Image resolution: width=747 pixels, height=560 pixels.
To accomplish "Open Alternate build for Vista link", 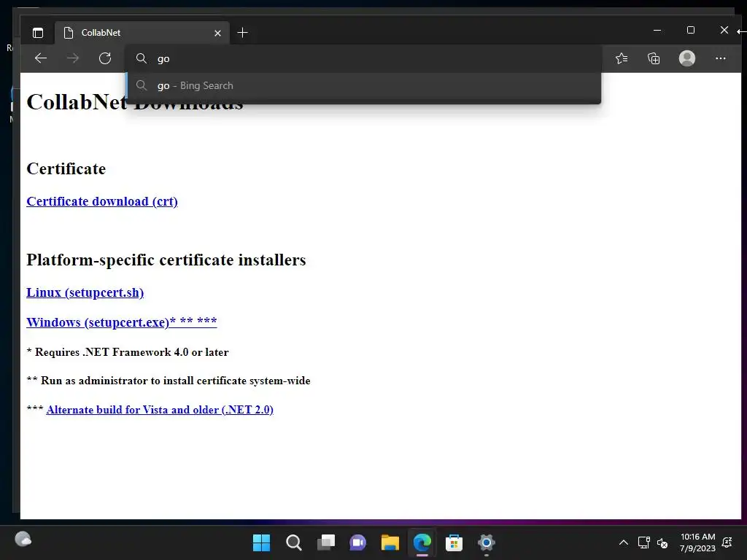I will tap(160, 410).
